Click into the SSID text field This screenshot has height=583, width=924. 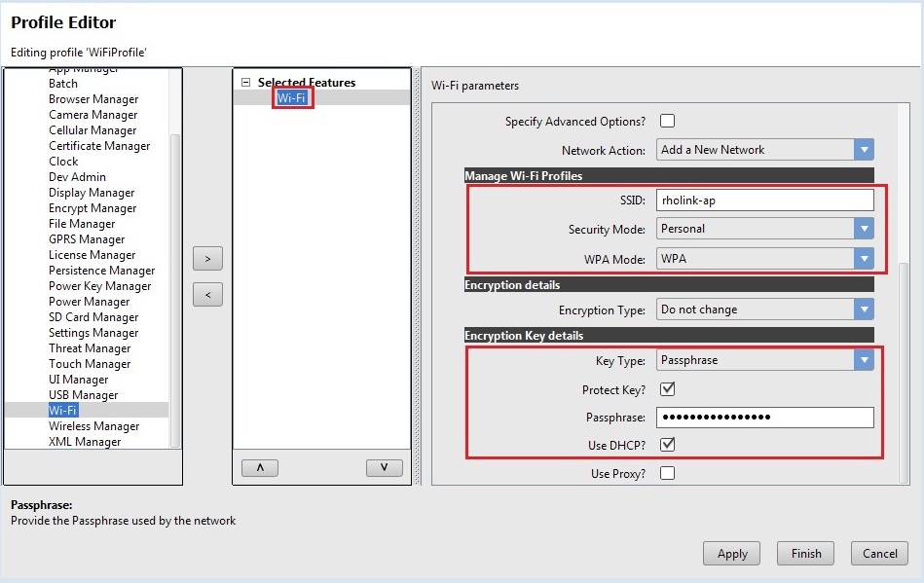[764, 200]
